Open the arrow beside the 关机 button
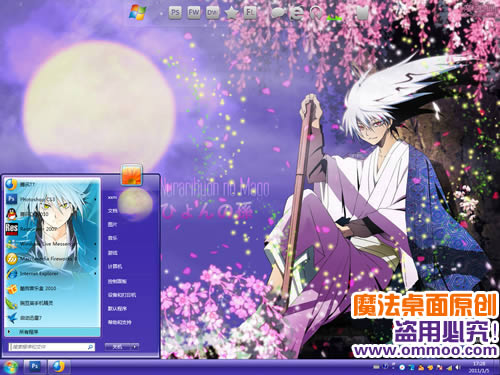 click(x=135, y=347)
